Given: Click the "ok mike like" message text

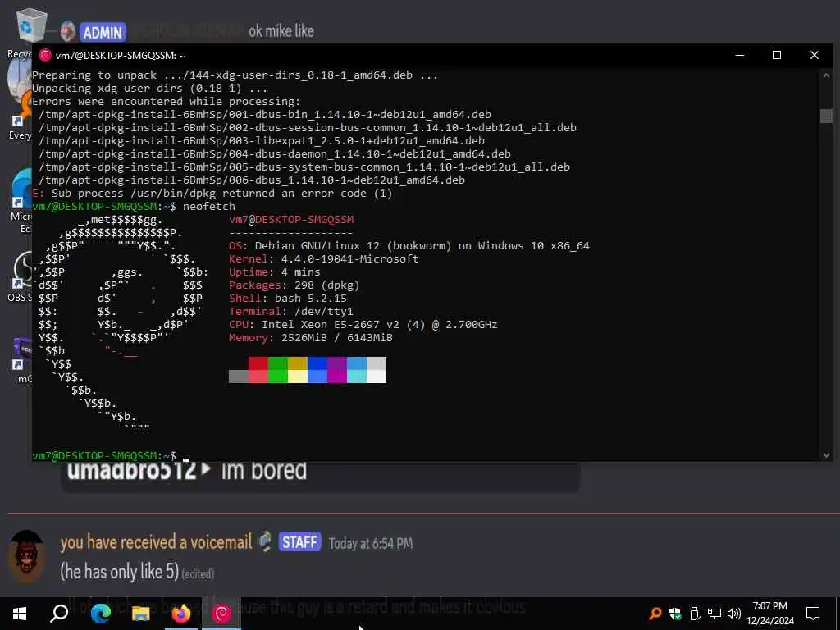Looking at the screenshot, I should click(281, 31).
